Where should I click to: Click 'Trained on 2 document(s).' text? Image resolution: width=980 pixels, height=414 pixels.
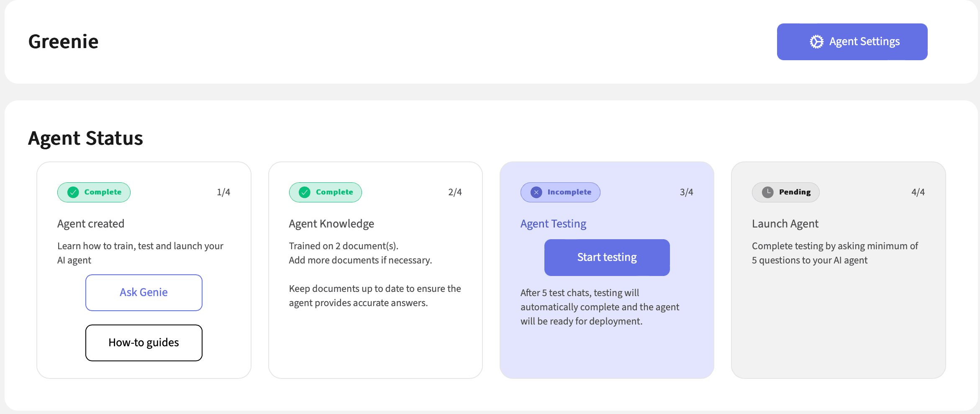344,246
